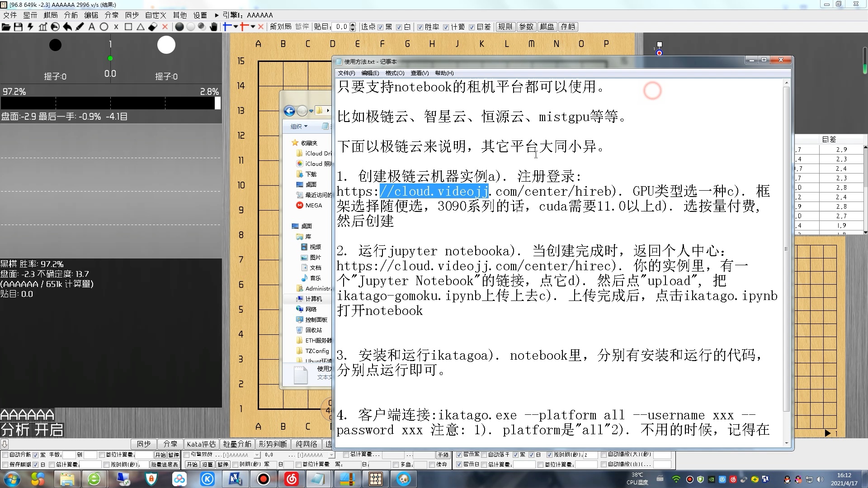The width and height of the screenshot is (868, 488).
Task: Expand the red cross icon dropdown arrow
Action: [253, 27]
